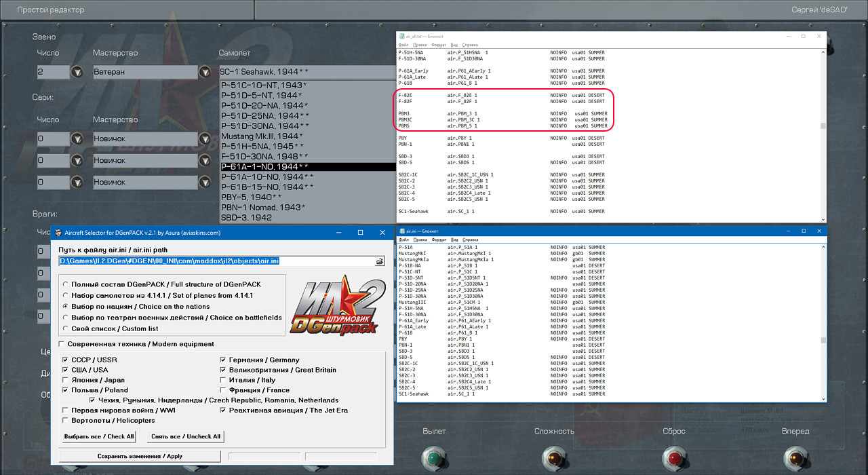Open the Ветеран skill dropdown arrow
This screenshot has width=868, height=475.
pyautogui.click(x=205, y=72)
